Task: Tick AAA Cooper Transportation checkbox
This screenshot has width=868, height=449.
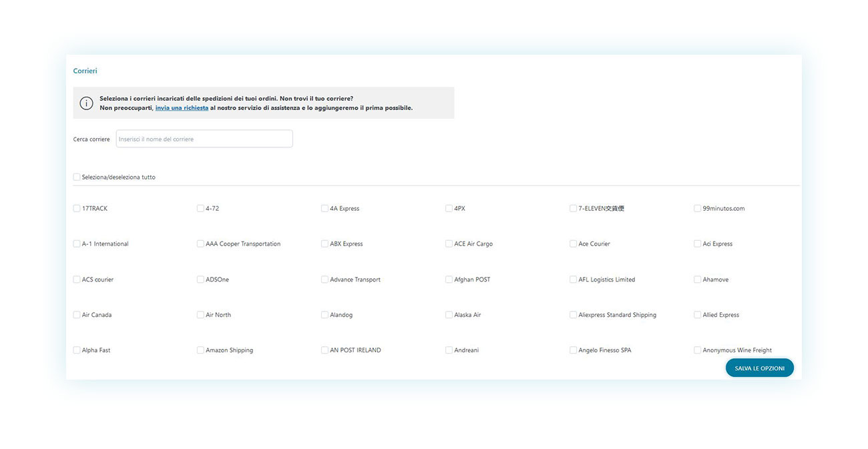Action: 200,244
